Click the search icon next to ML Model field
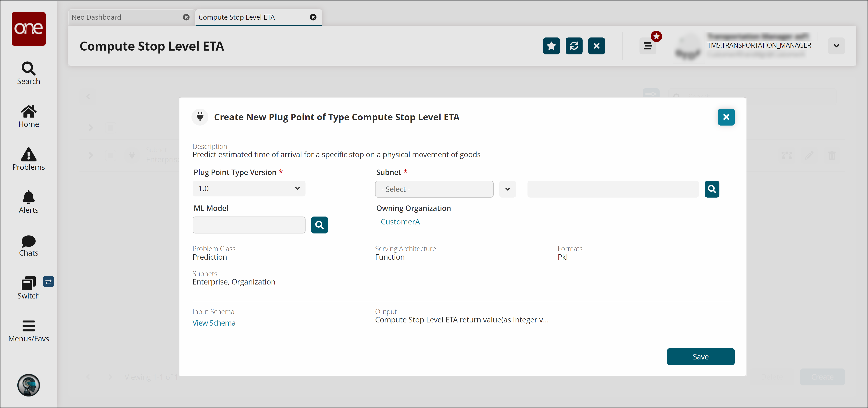Screen dimensions: 868x408 [320, 224]
